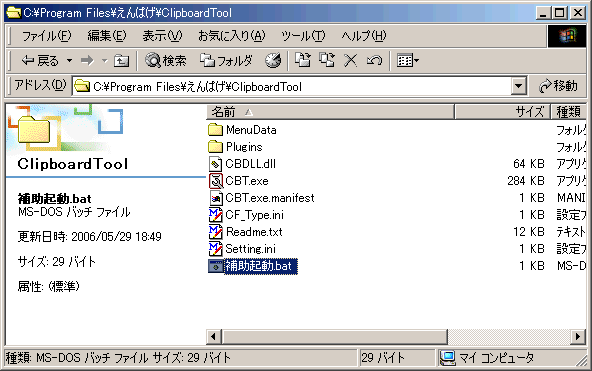This screenshot has height=371, width=592.
Task: Select the Readme.txt file icon
Action: coord(215,232)
